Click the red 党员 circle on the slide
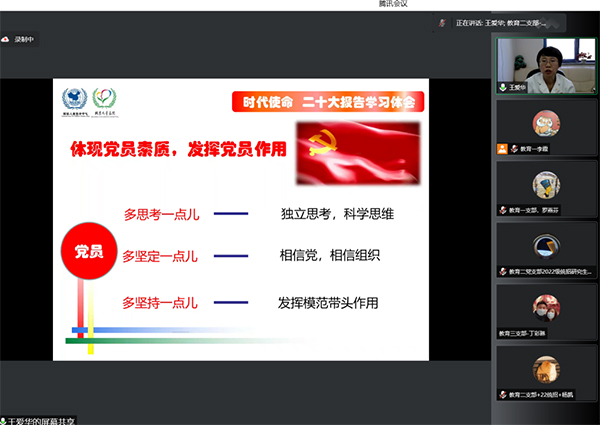Image resolution: width=600 pixels, height=425 pixels. (x=88, y=251)
